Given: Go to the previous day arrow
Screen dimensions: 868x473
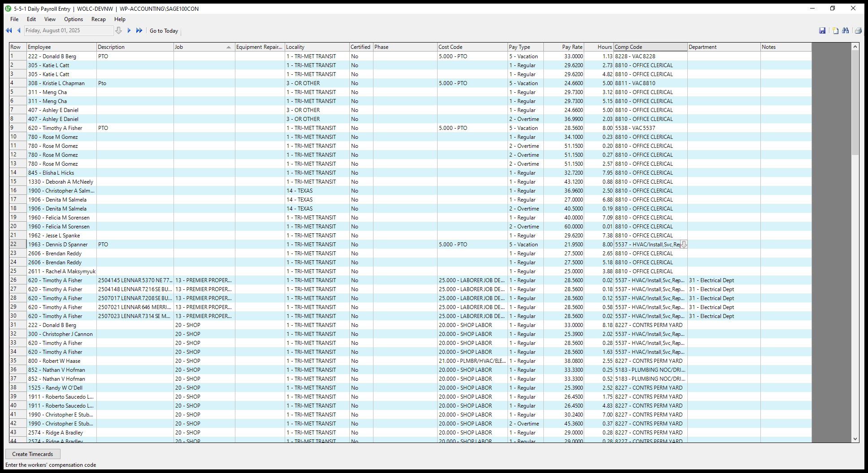Looking at the screenshot, I should click(x=19, y=30).
